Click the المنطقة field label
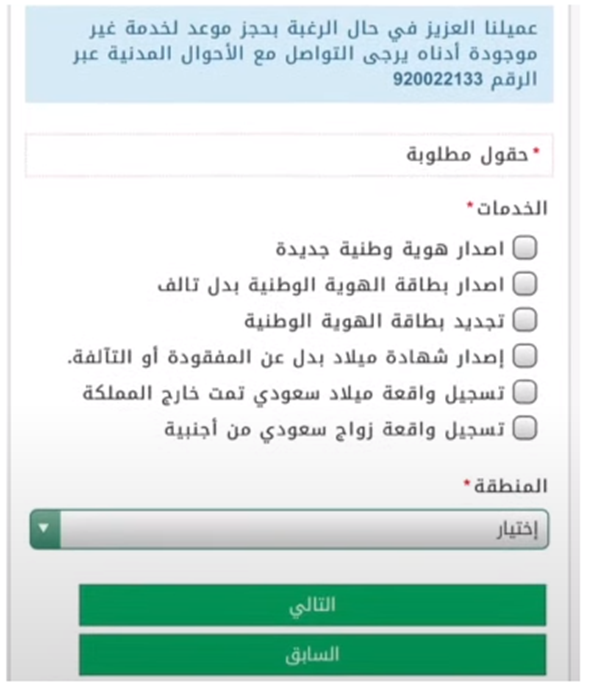The height and width of the screenshot is (686, 591). tap(511, 486)
